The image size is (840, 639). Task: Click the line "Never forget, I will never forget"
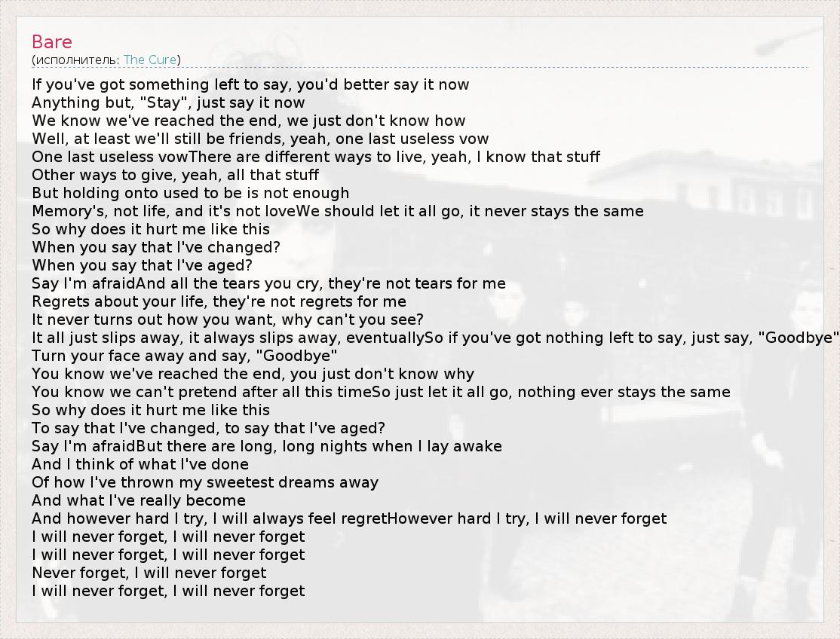149,573
